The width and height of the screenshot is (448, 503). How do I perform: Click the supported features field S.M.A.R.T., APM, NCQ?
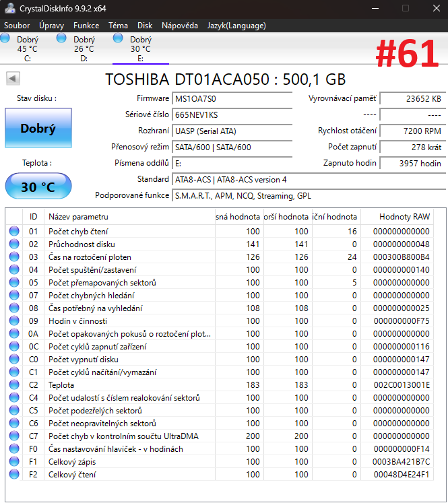coord(309,196)
